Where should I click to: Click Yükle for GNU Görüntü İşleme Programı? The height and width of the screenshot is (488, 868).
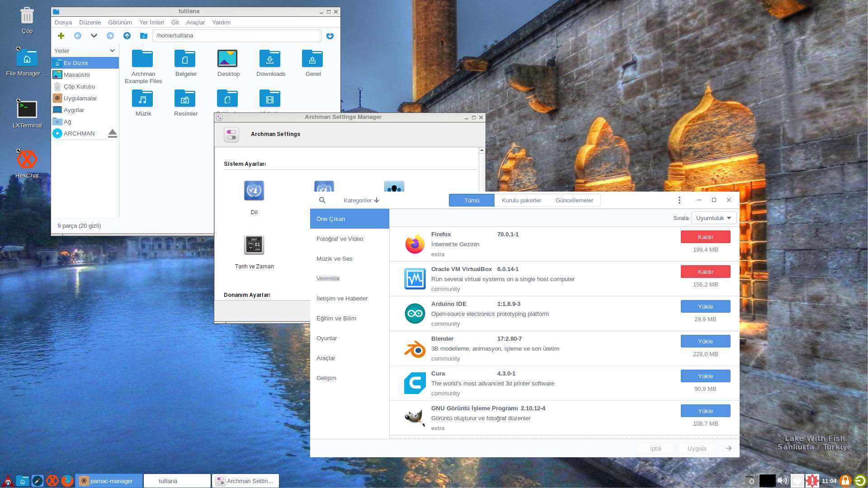point(705,411)
